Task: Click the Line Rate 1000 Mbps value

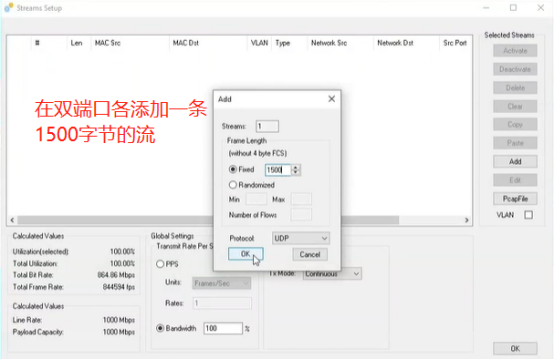Action: [119, 320]
